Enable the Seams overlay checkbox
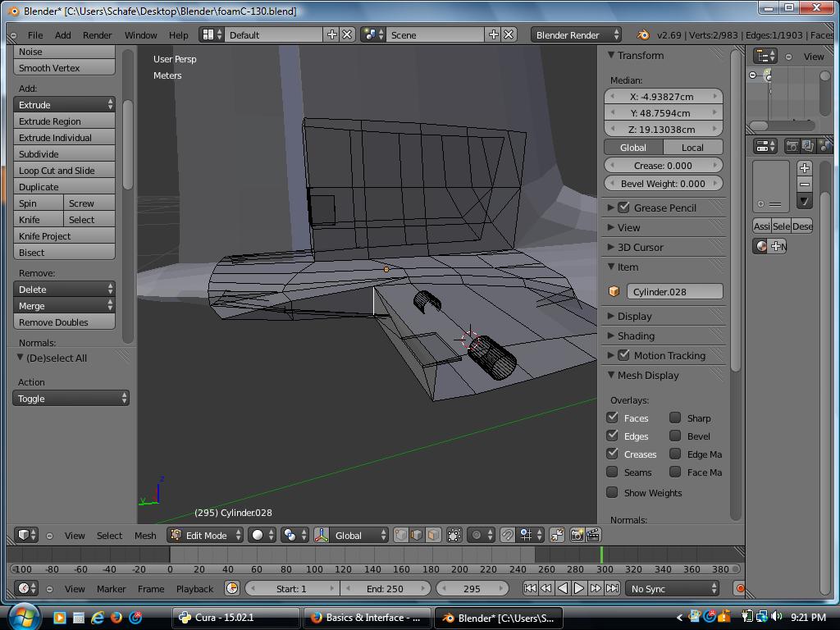The height and width of the screenshot is (630, 840). pos(612,472)
